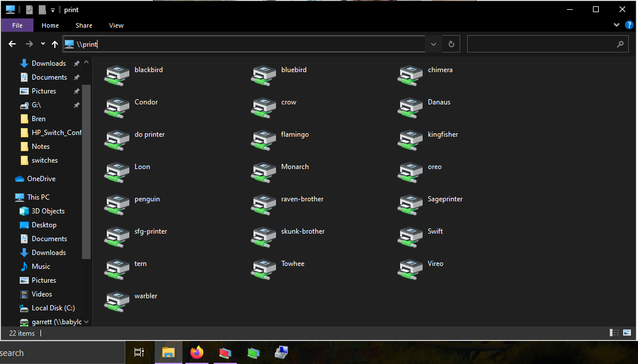Open Task View on the taskbar
The height and width of the screenshot is (364, 638).
139,352
